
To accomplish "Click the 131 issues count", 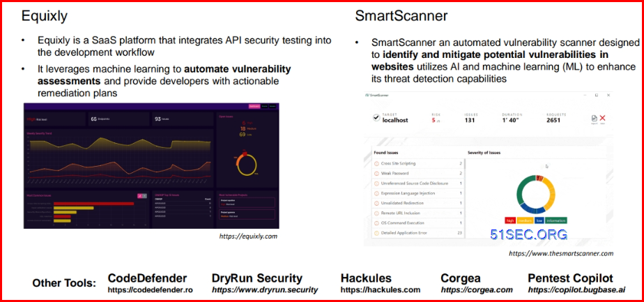I will [x=470, y=121].
